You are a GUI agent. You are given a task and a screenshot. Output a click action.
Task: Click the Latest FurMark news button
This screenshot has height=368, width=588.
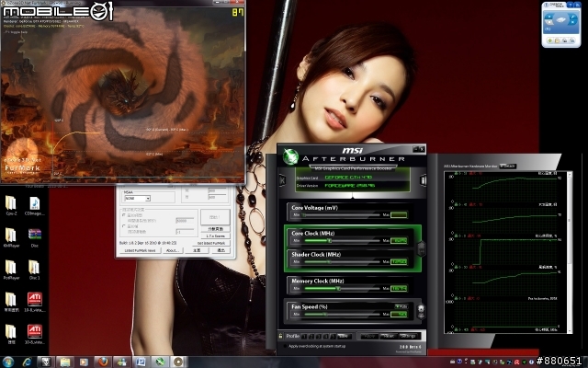(x=140, y=250)
